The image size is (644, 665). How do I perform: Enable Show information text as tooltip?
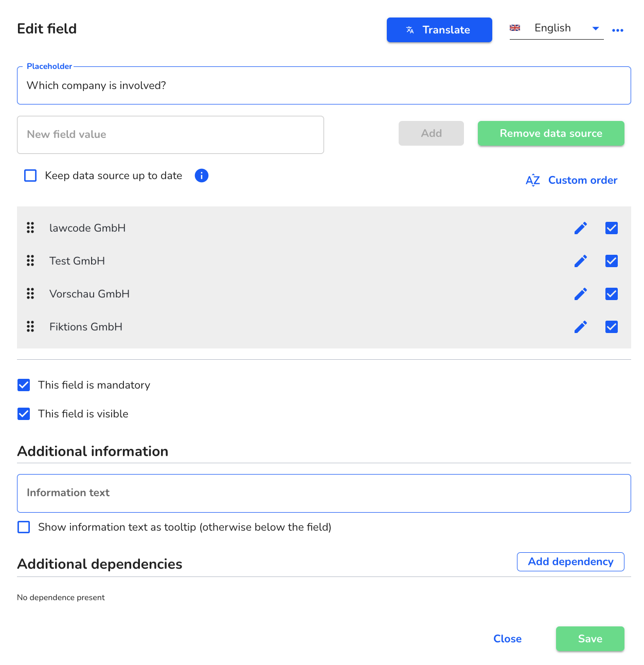24,527
